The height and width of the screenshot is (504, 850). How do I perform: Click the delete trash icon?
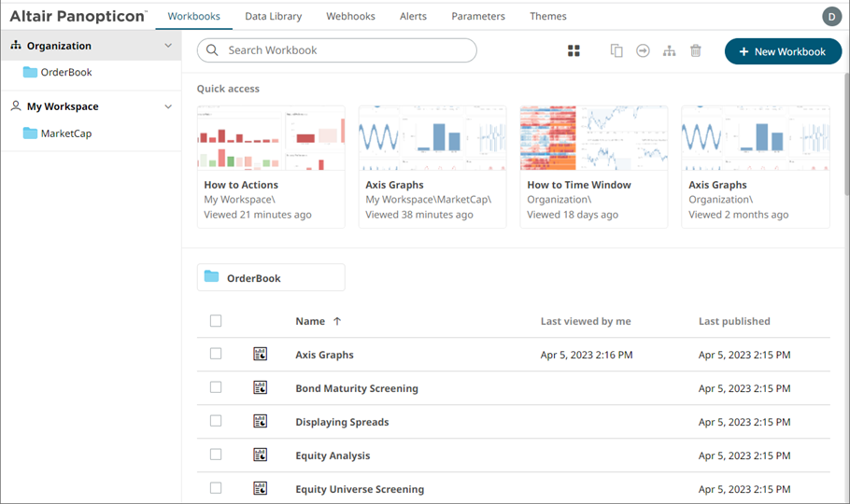point(696,51)
